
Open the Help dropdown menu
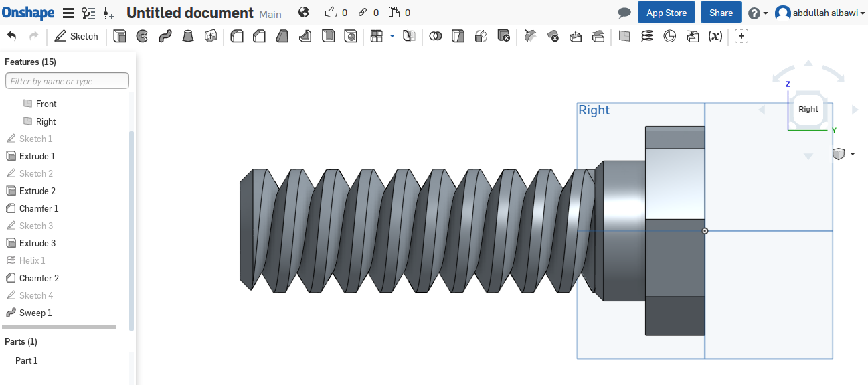click(758, 13)
